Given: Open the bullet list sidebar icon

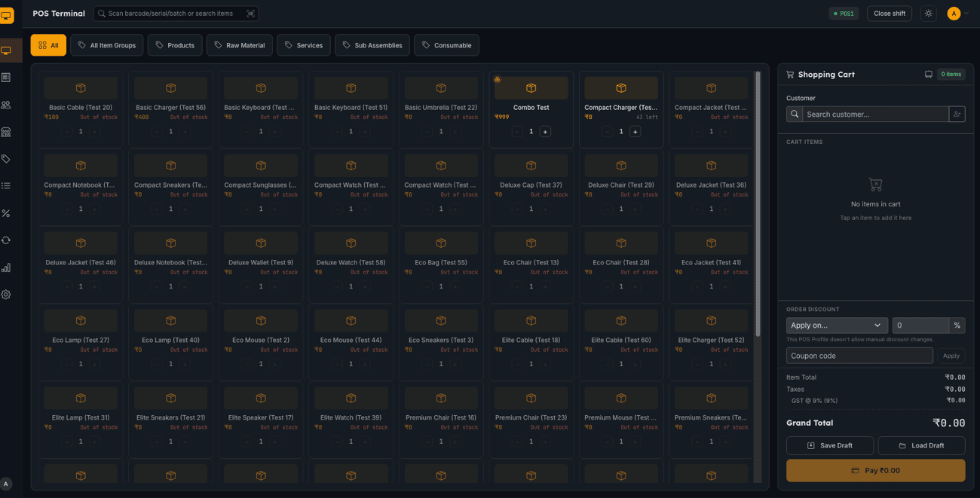Looking at the screenshot, I should pyautogui.click(x=6, y=186).
